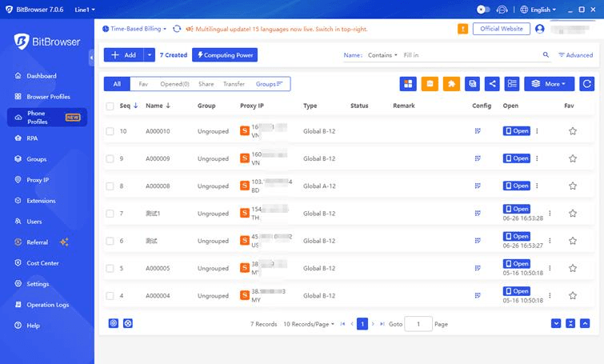
Task: Click the share icon button in the toolbar
Action: (492, 83)
